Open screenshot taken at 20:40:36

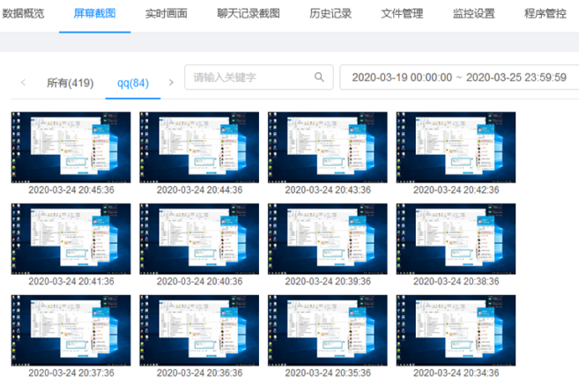click(199, 239)
